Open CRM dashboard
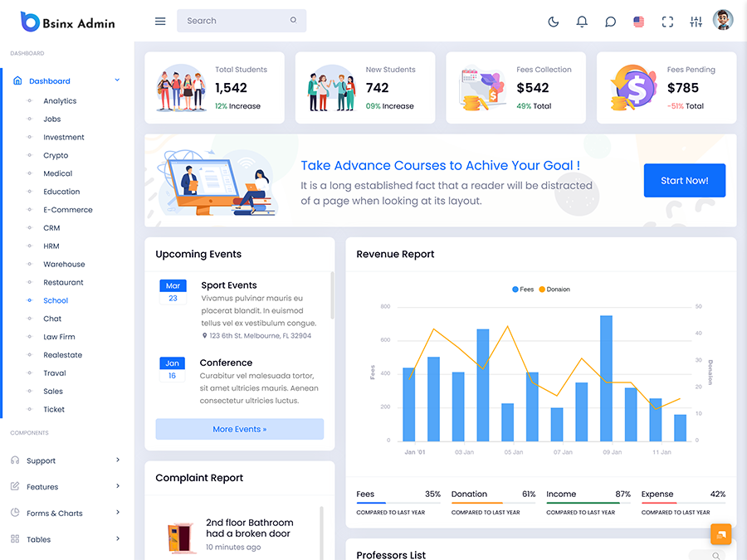Image resolution: width=747 pixels, height=560 pixels. pos(51,228)
